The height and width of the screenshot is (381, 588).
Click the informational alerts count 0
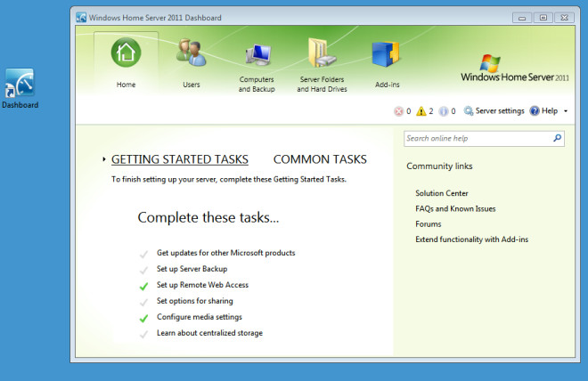click(x=453, y=111)
